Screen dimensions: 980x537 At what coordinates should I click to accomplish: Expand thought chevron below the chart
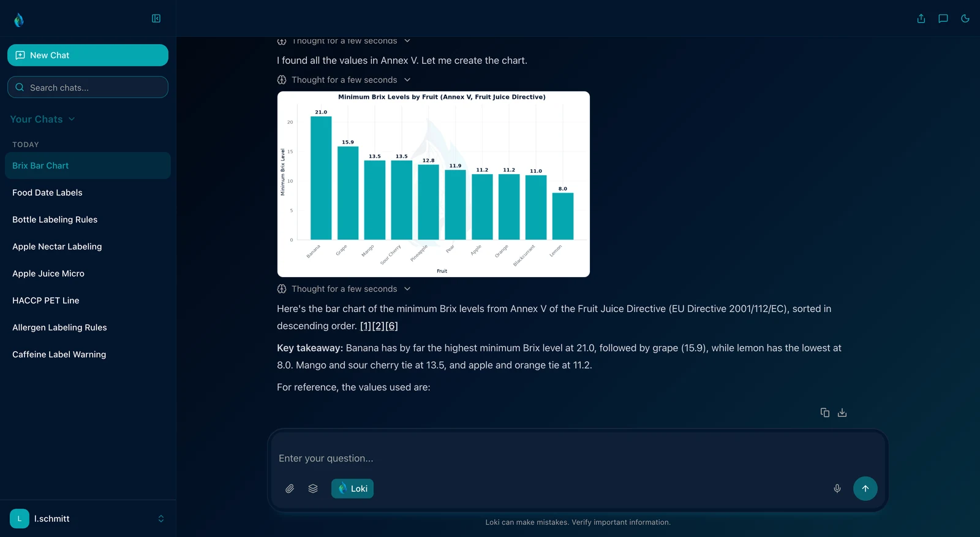(x=407, y=289)
